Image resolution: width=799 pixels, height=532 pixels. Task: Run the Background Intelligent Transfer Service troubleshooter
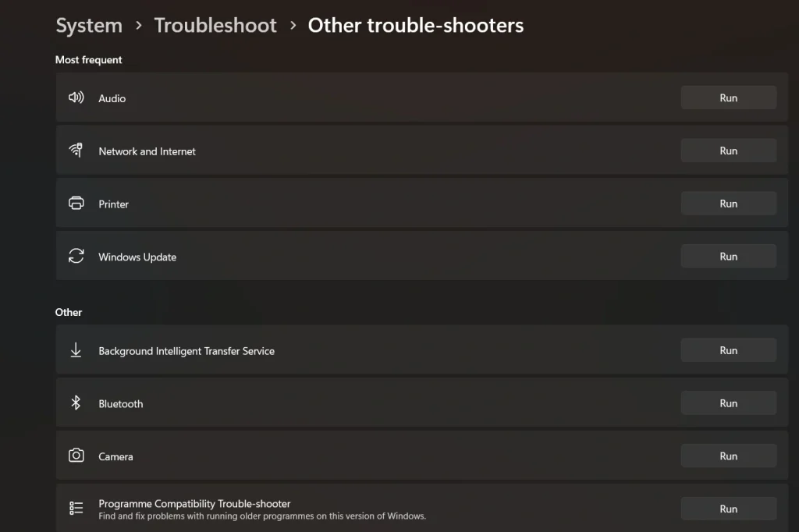tap(728, 349)
